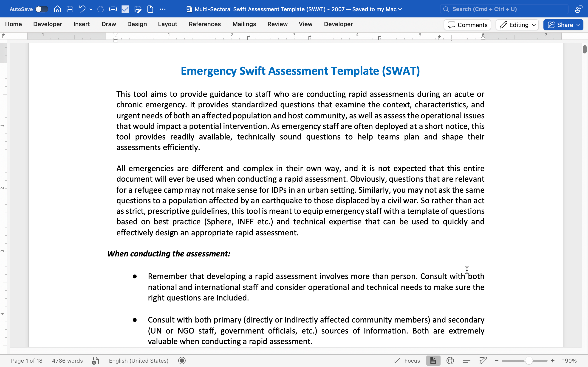Open the More commands ellipsis
The image size is (588, 367).
click(x=163, y=9)
